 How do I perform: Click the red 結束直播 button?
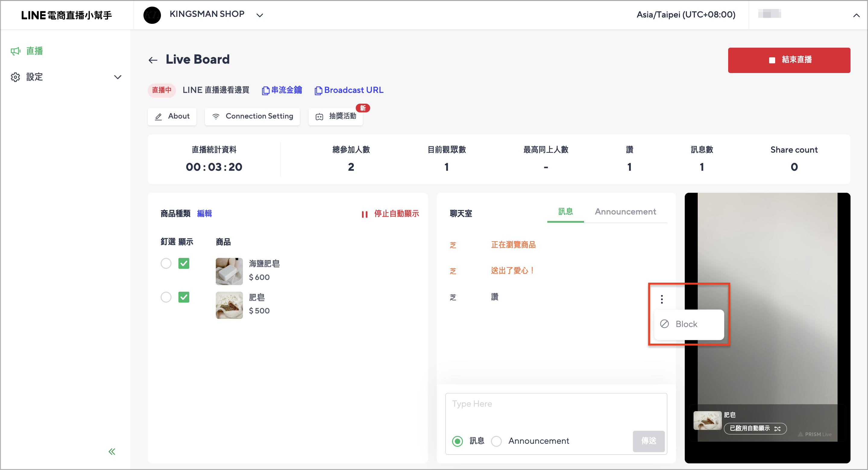tap(789, 60)
